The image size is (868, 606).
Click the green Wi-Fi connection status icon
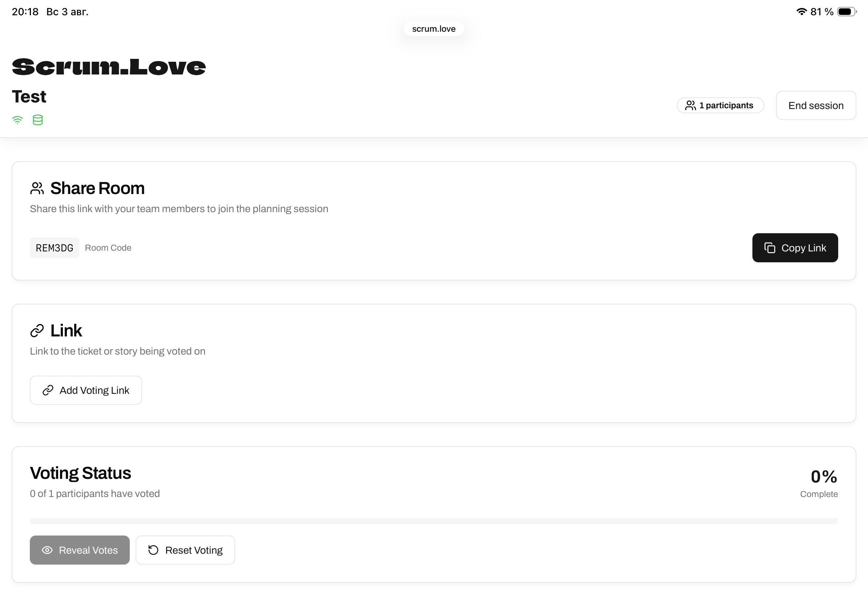[x=17, y=120]
